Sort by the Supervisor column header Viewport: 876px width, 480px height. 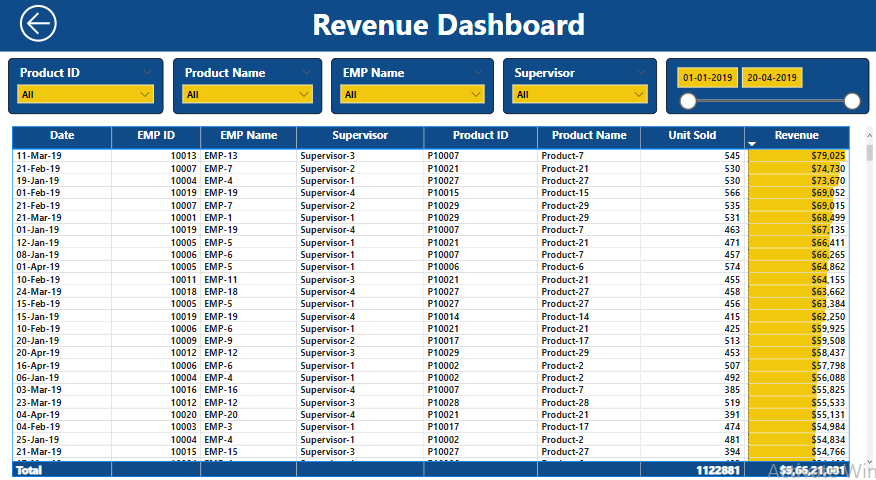click(x=360, y=135)
